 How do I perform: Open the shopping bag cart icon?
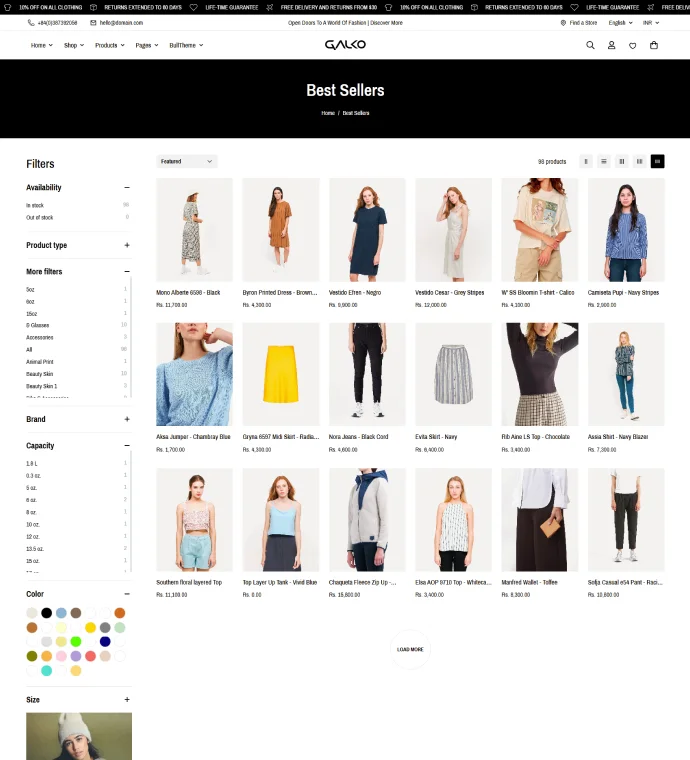pos(654,45)
